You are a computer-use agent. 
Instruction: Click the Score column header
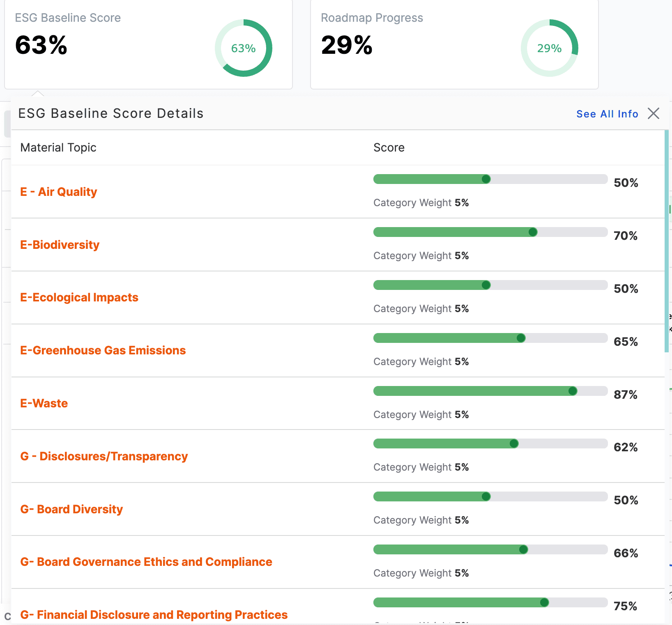(x=389, y=147)
